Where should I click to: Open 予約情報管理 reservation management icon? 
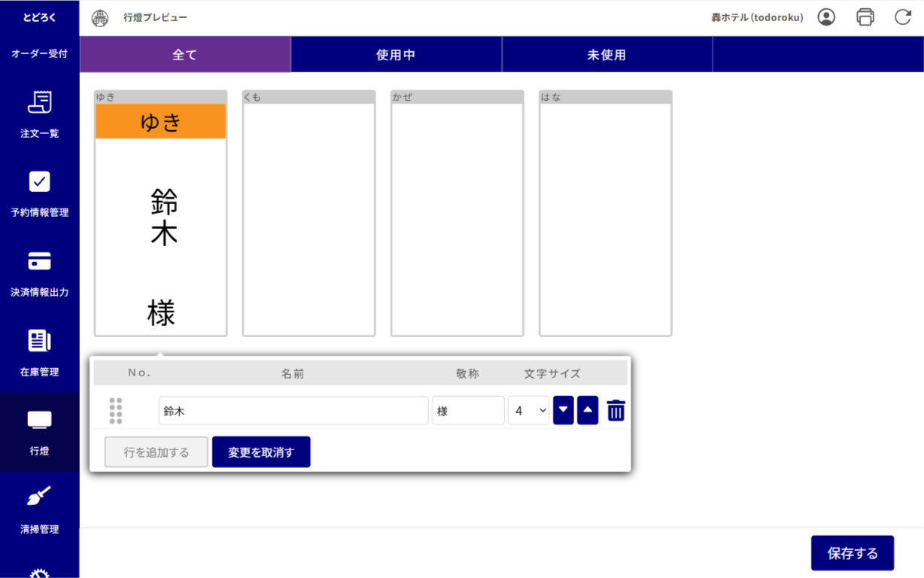[x=39, y=182]
